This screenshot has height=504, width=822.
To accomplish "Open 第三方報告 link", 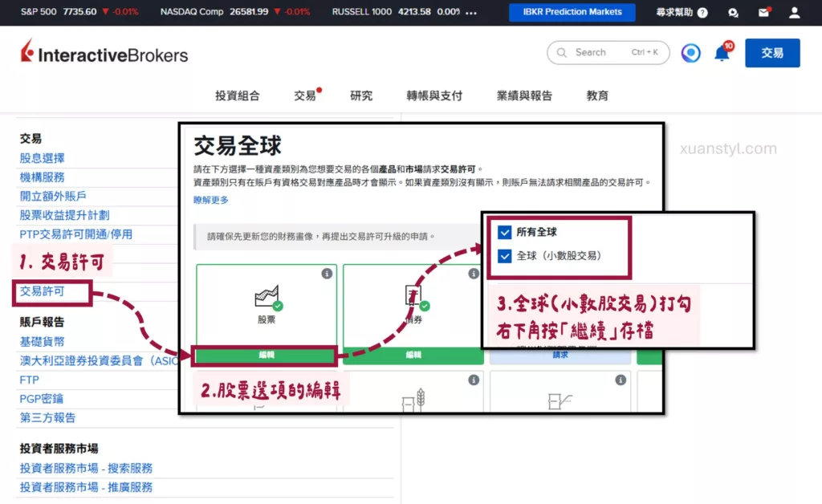I will 47,417.
